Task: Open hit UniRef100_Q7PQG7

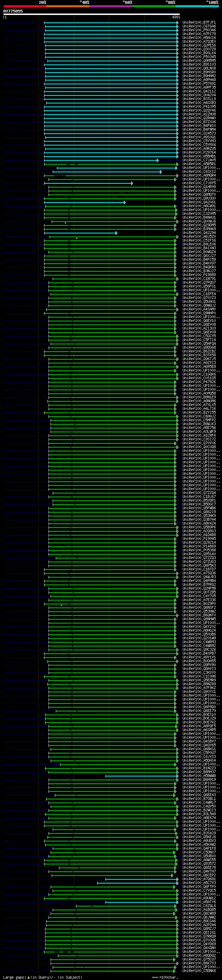Action: [x=199, y=282]
